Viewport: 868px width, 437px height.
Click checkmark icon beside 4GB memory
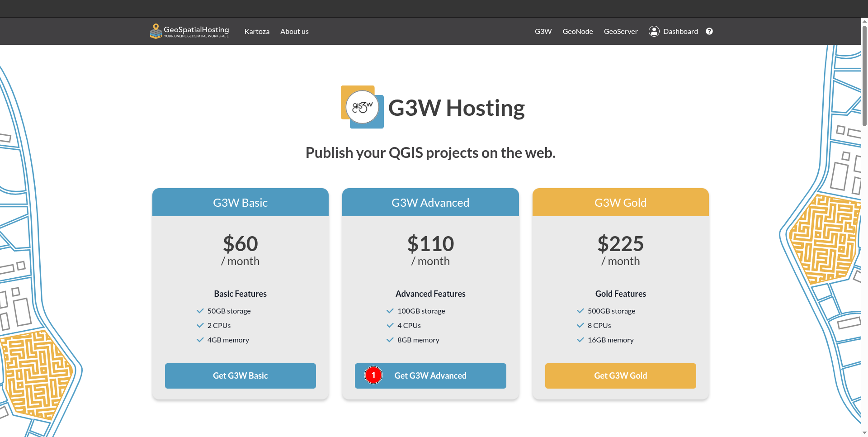tap(200, 340)
